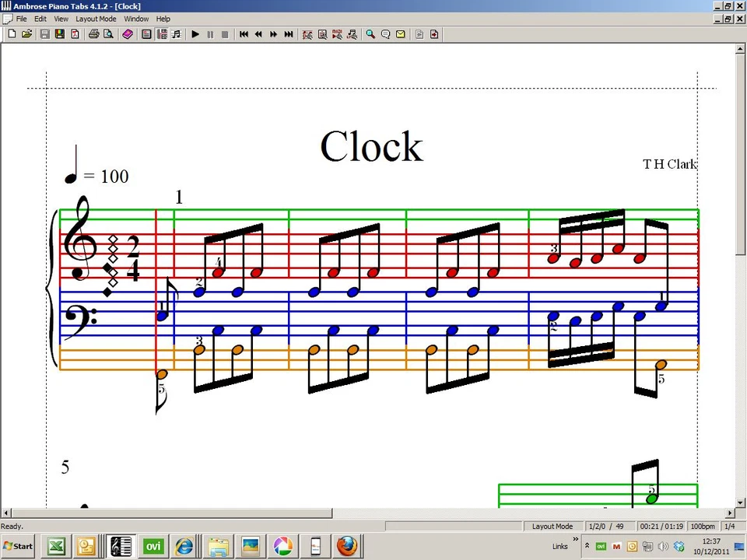Skip back to the first measure
747x560 pixels.
click(244, 33)
